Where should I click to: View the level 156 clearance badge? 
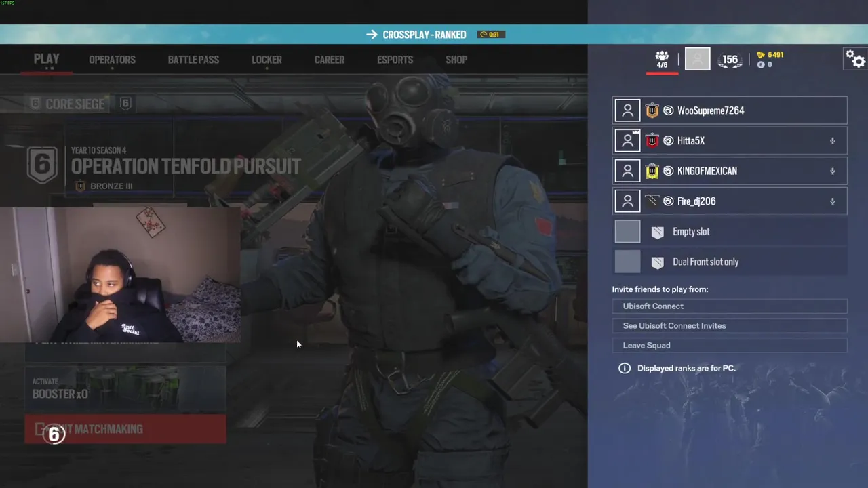tap(730, 60)
